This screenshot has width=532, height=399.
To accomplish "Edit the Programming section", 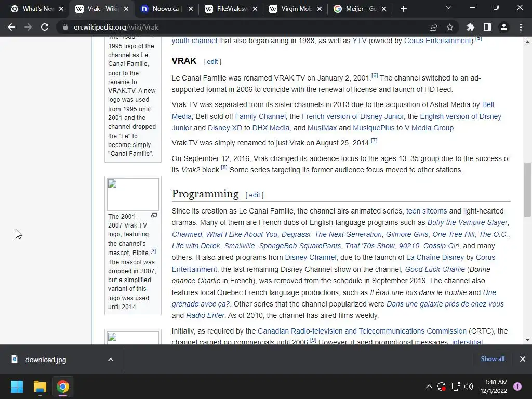I will pyautogui.click(x=255, y=195).
